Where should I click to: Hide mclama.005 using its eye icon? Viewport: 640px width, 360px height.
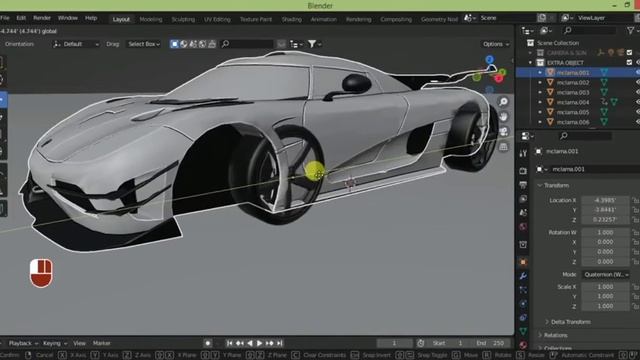(638, 112)
